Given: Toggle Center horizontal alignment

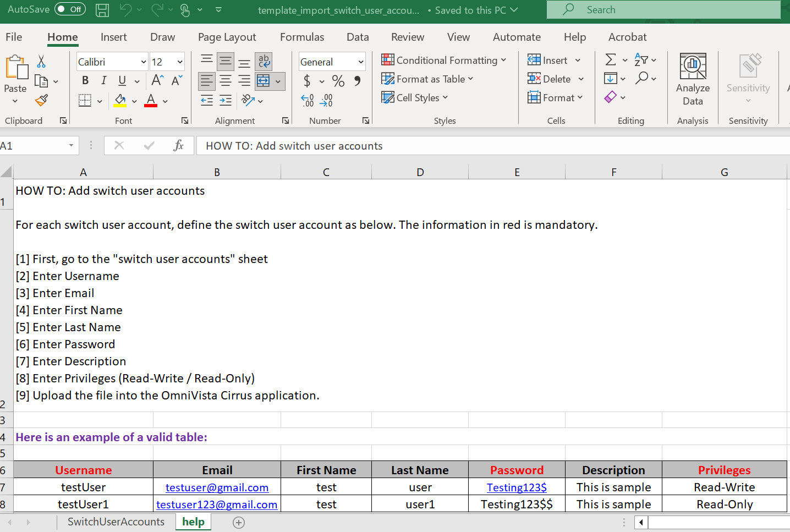Looking at the screenshot, I should click(226, 81).
